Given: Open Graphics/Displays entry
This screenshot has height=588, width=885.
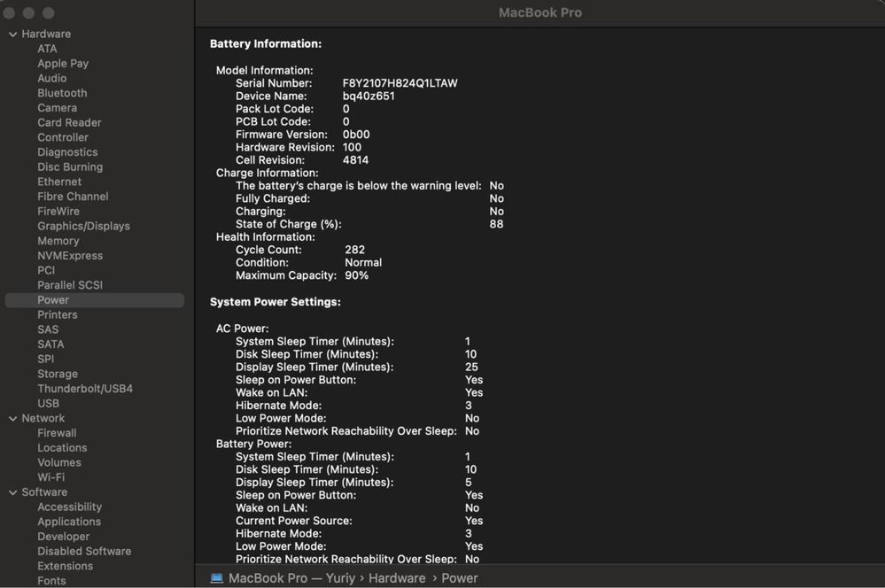Looking at the screenshot, I should (x=83, y=227).
